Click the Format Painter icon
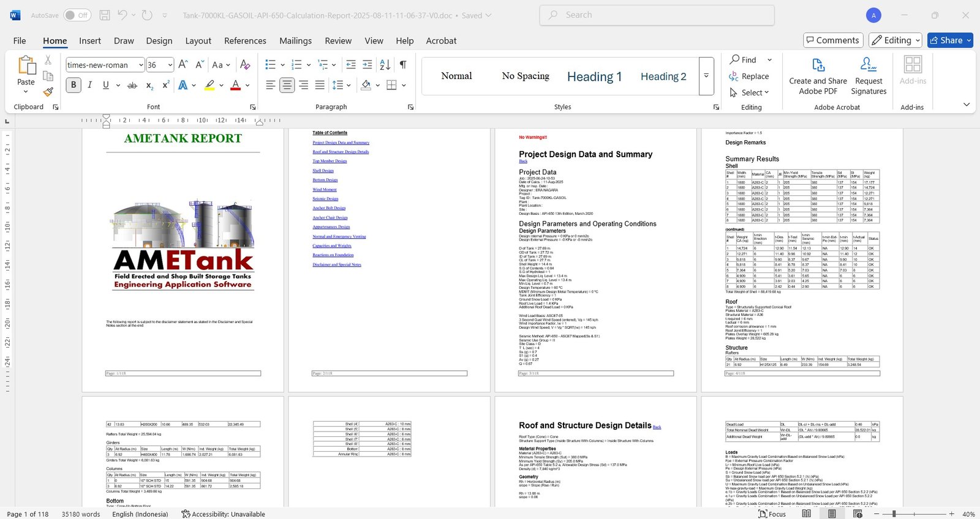The width and height of the screenshot is (980, 519). (48, 92)
